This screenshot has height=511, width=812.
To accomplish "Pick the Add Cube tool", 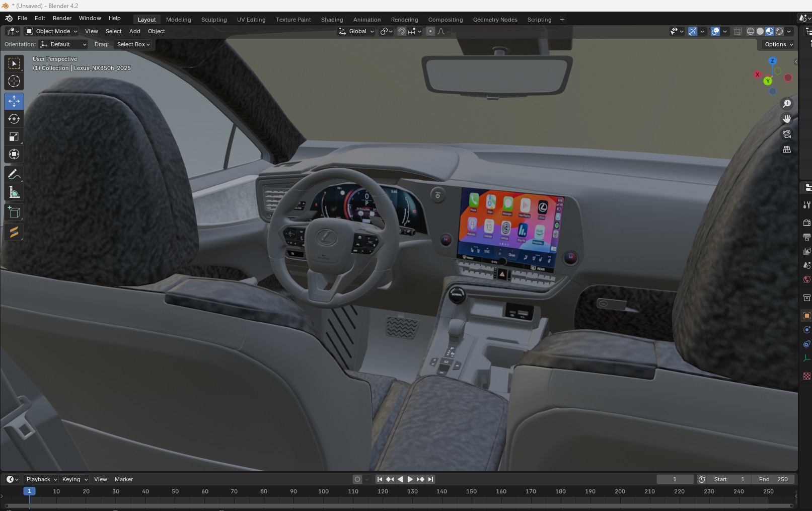I will (x=14, y=212).
